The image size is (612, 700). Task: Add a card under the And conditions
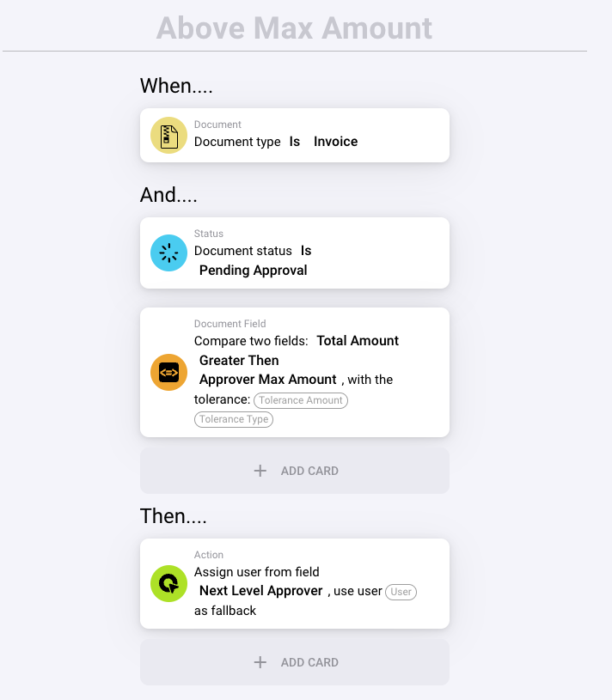[x=295, y=471]
